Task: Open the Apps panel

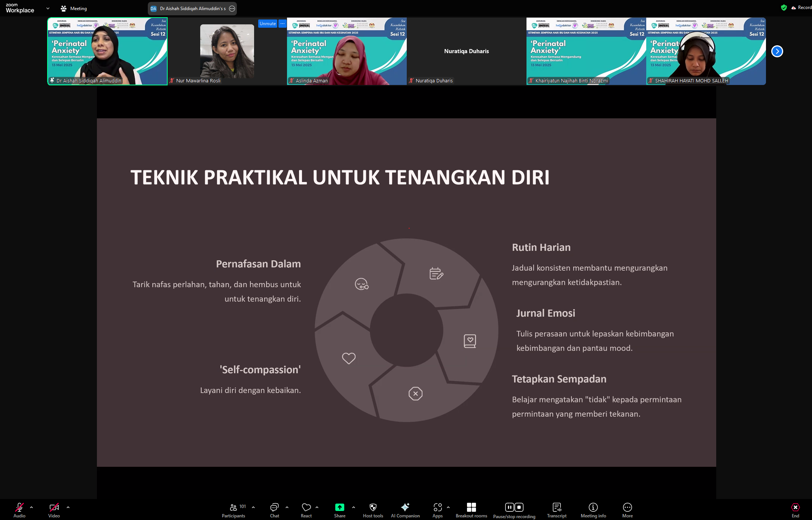Action: point(437,510)
